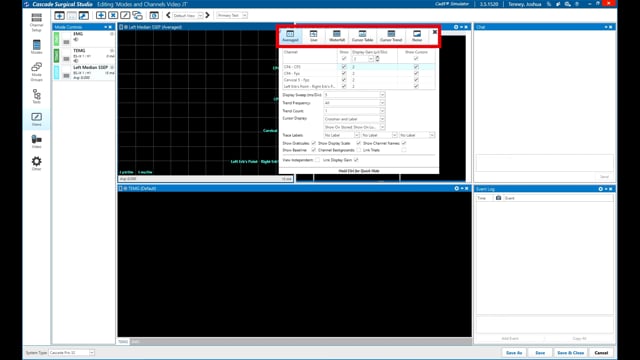This screenshot has height=360, width=640.
Task: Click the Save & Close button
Action: tap(571, 353)
